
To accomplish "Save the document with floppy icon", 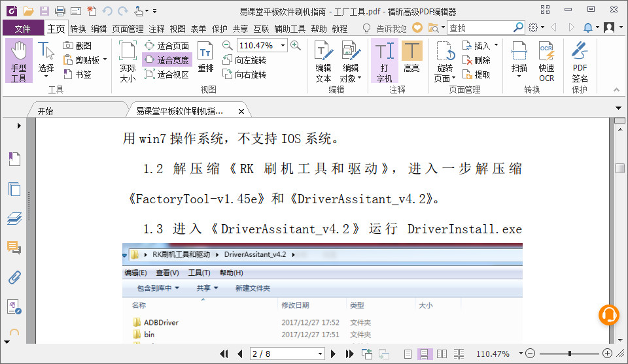I will [44, 11].
